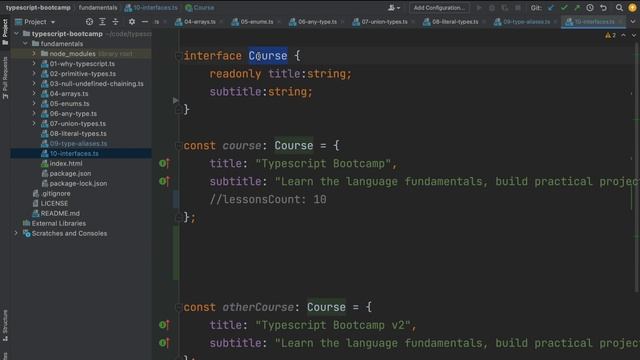
Task: Click the Stop icon in toolbar
Action: tap(518, 8)
